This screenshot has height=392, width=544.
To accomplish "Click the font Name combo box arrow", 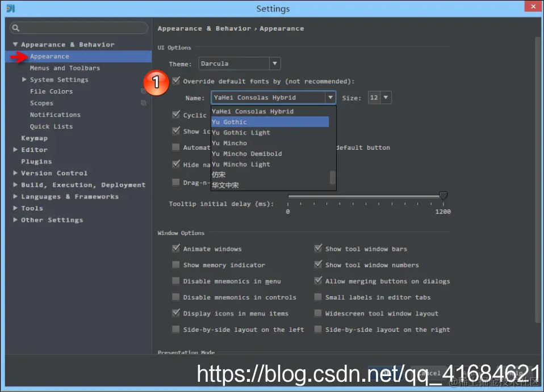I will (x=330, y=98).
